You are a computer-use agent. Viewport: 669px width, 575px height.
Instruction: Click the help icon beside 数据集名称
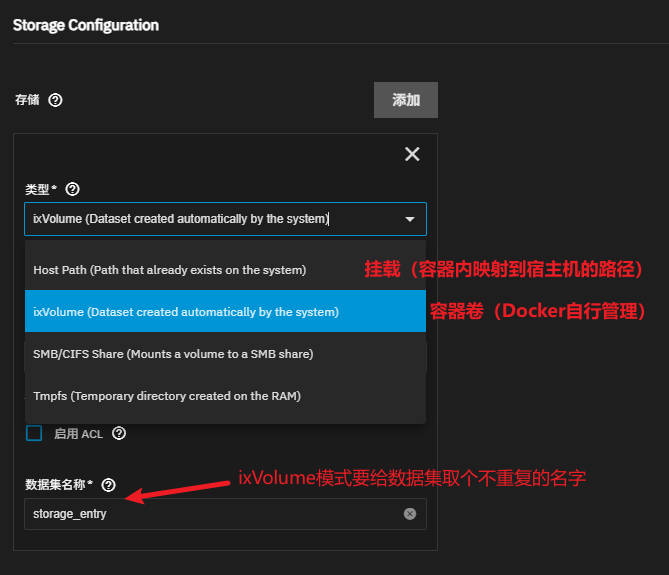click(x=109, y=485)
